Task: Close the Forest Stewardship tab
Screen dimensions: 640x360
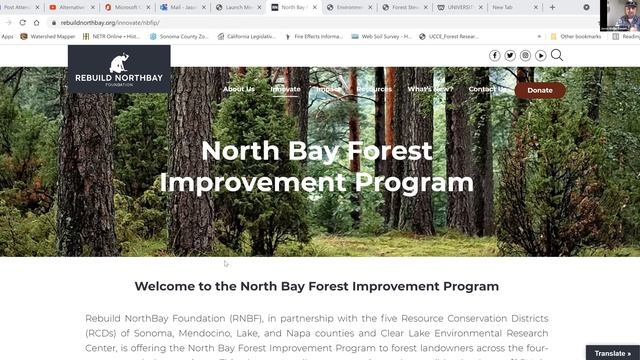Action: point(426,7)
